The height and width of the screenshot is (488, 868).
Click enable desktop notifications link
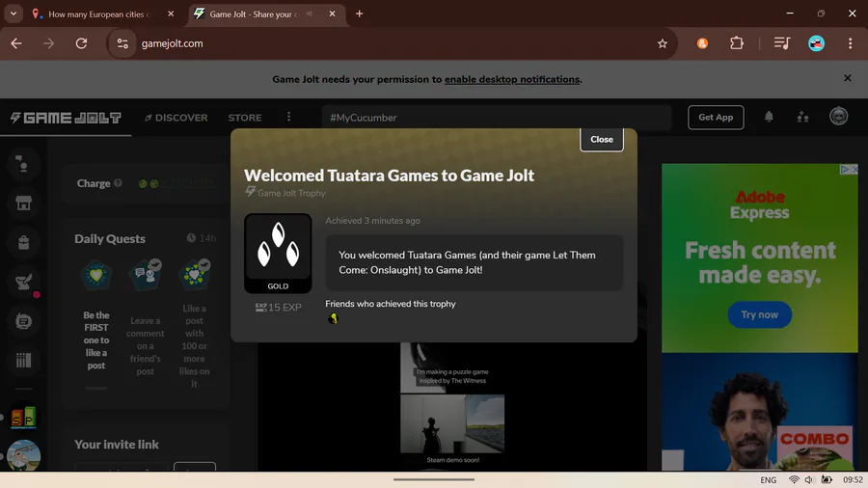[512, 79]
